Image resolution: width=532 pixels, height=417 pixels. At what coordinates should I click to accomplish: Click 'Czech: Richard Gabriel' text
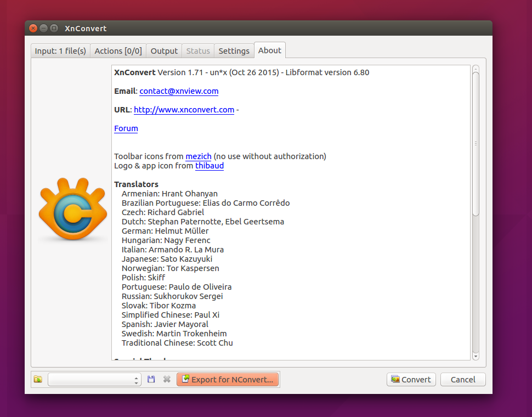click(163, 212)
